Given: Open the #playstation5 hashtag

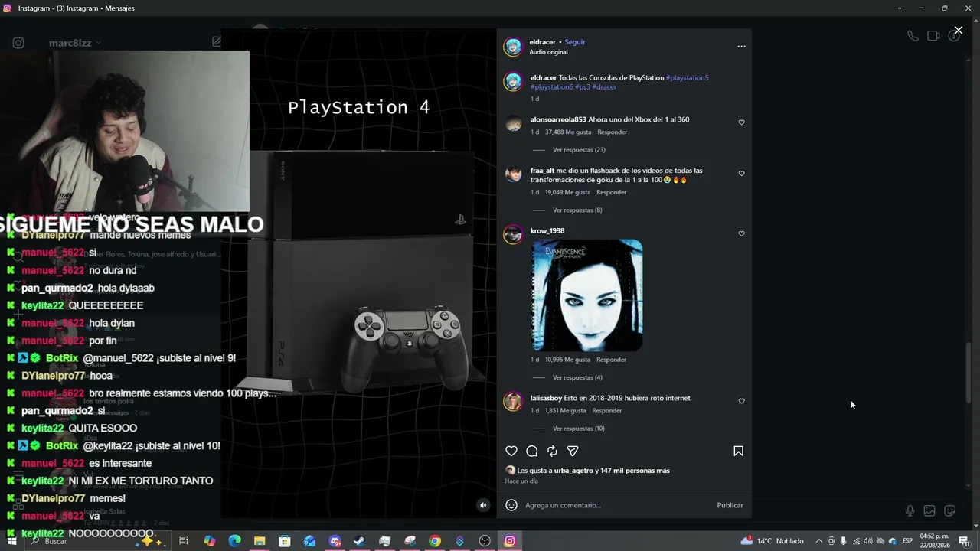Looking at the screenshot, I should coord(687,78).
